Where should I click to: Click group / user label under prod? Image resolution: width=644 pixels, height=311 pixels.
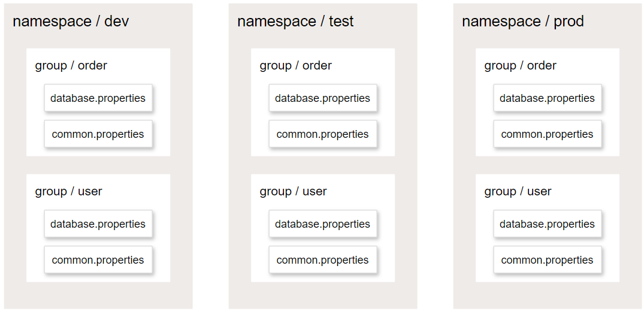(518, 191)
